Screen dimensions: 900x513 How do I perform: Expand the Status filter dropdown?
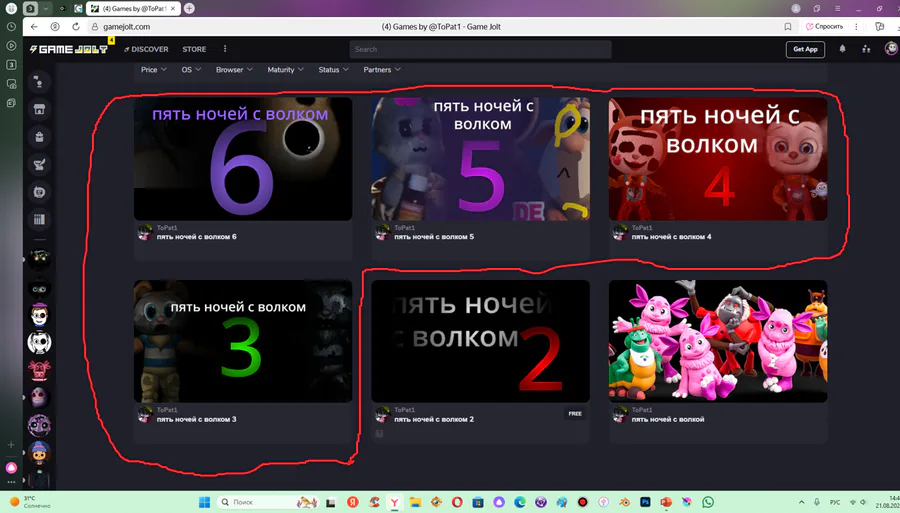[x=333, y=69]
